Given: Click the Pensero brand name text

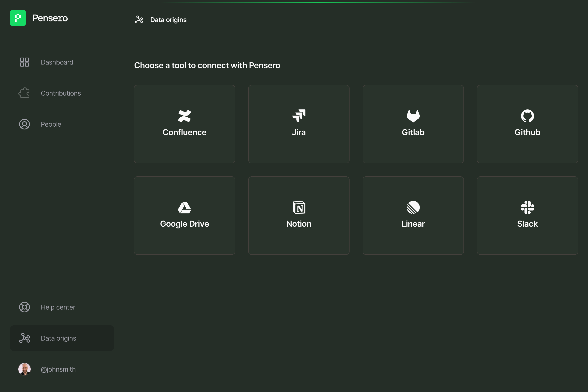Looking at the screenshot, I should point(50,18).
